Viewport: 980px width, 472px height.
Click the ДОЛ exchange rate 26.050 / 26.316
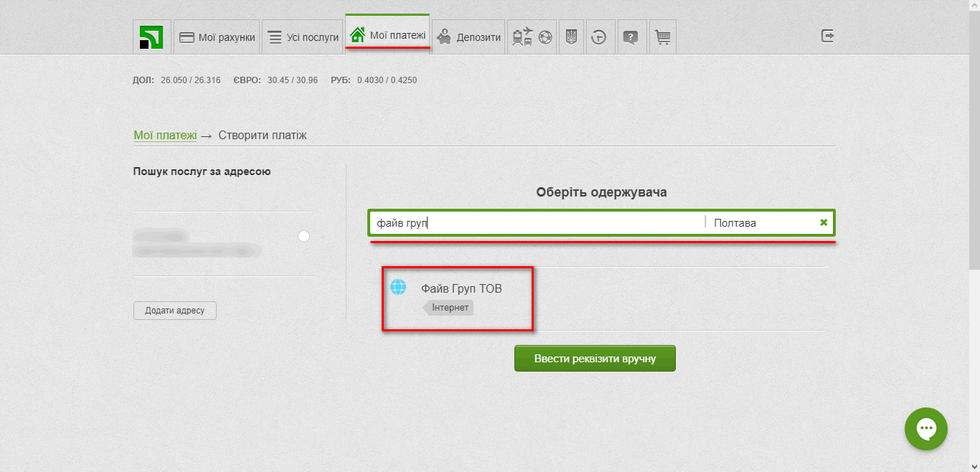[x=191, y=80]
